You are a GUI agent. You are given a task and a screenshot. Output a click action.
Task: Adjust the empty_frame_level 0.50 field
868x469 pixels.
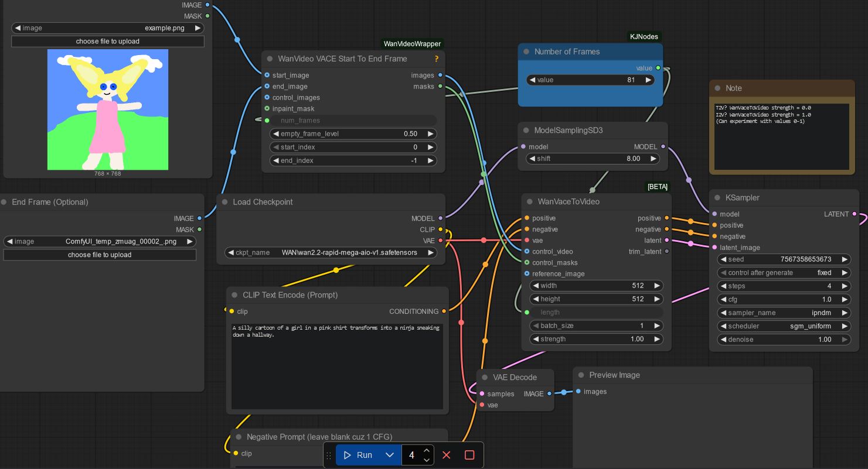(x=353, y=133)
